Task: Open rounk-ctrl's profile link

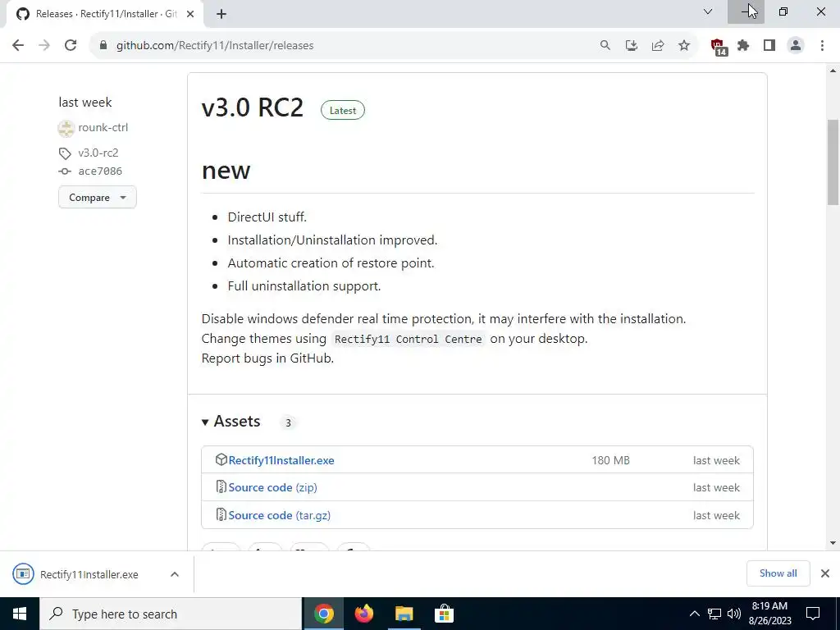Action: (x=103, y=127)
